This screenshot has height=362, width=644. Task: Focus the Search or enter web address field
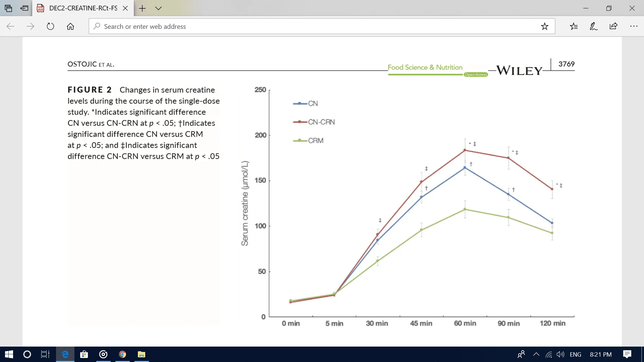point(322,26)
